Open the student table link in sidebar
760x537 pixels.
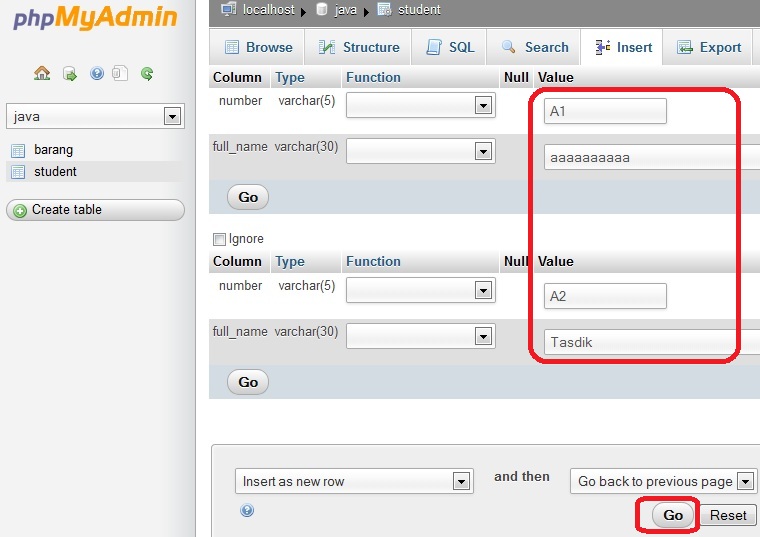(55, 172)
